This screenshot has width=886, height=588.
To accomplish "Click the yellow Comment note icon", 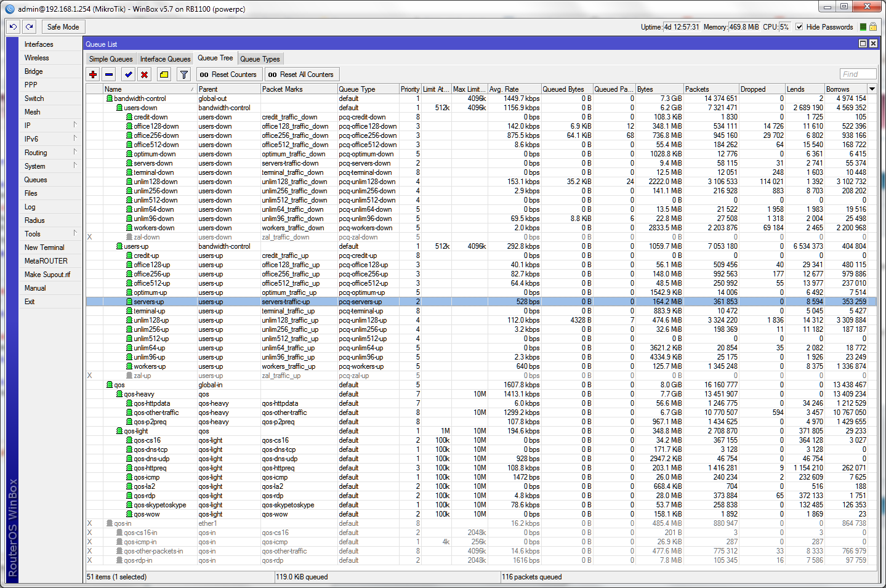I will point(164,75).
